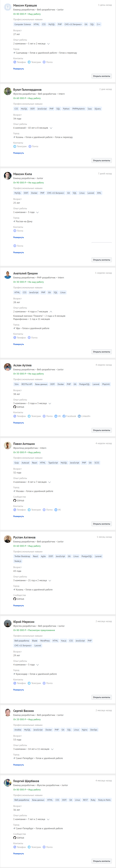Open Facebook icon in Аслан Аутлев's contacts
This screenshot has height=868, width=116.
click(x=64, y=416)
